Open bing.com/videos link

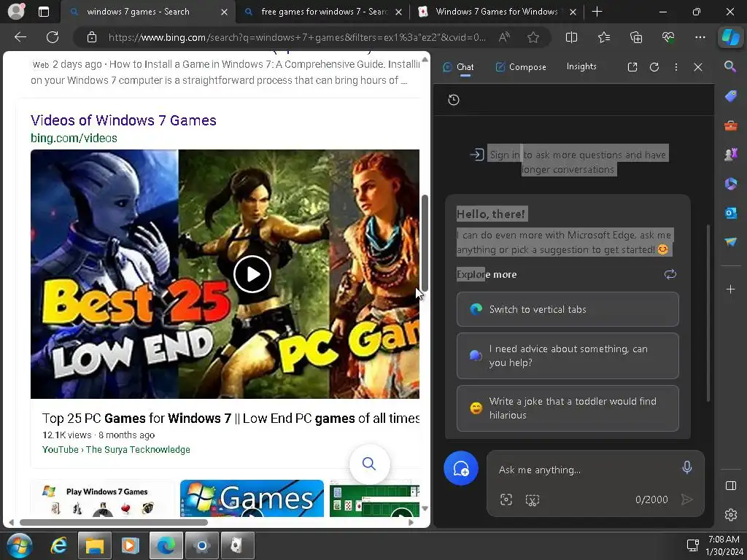pos(74,138)
